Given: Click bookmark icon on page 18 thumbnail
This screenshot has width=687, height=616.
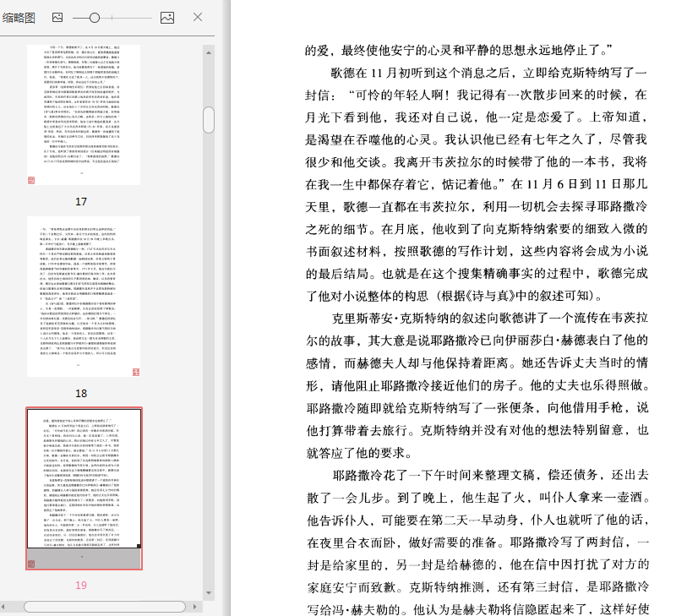Looking at the screenshot, I should point(136,372).
